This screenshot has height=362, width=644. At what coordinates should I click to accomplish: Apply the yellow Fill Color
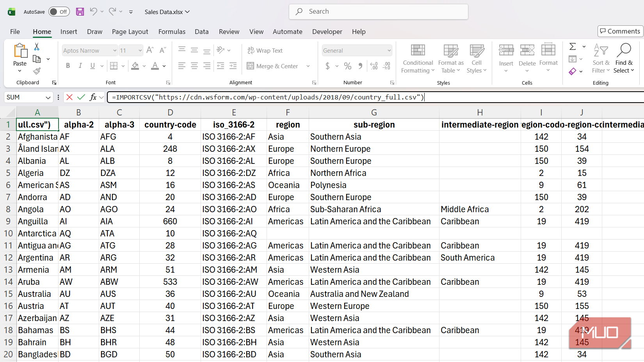pyautogui.click(x=135, y=66)
